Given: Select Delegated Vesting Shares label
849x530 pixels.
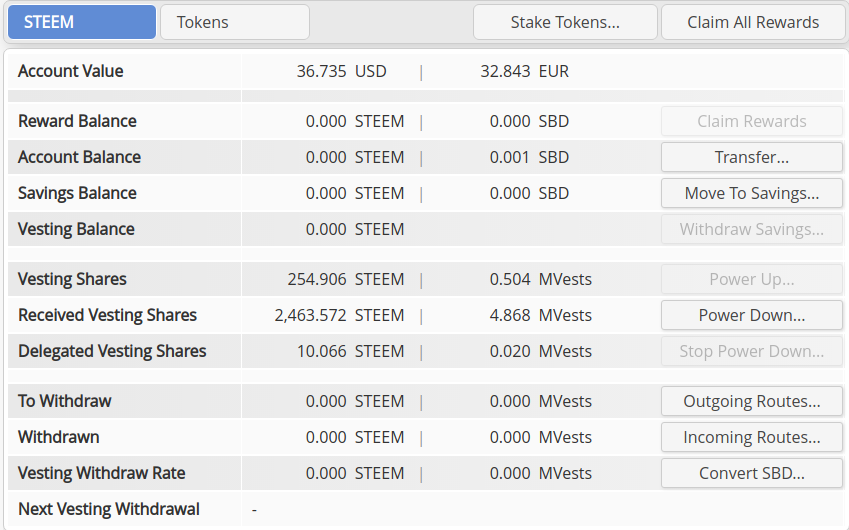Looking at the screenshot, I should pyautogui.click(x=112, y=351).
